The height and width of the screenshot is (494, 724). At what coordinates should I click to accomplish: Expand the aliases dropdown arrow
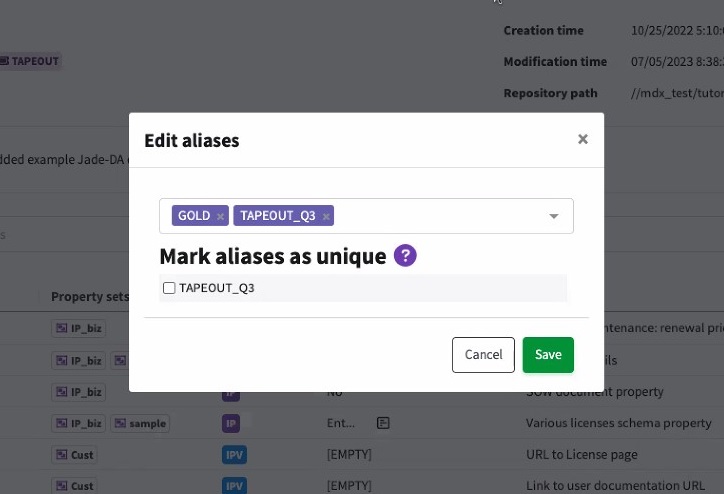click(554, 216)
